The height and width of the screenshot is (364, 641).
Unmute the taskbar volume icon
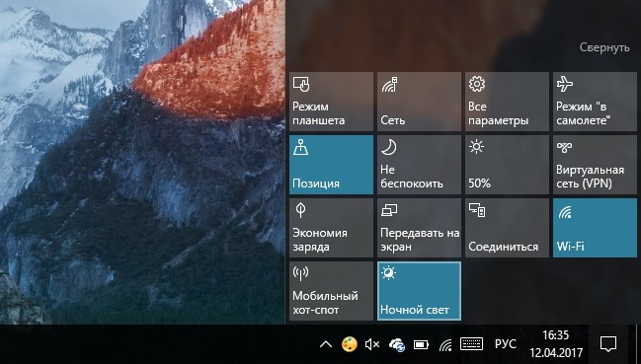(371, 345)
